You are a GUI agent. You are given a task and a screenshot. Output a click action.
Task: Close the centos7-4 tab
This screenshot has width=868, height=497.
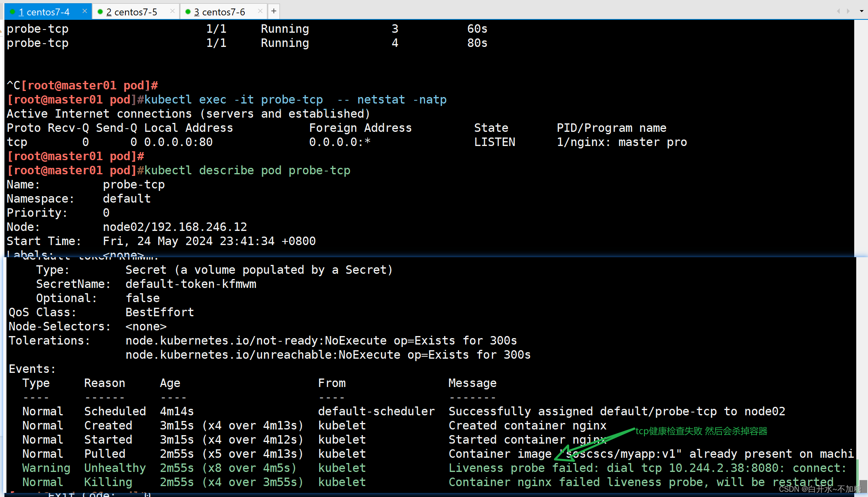click(x=85, y=11)
